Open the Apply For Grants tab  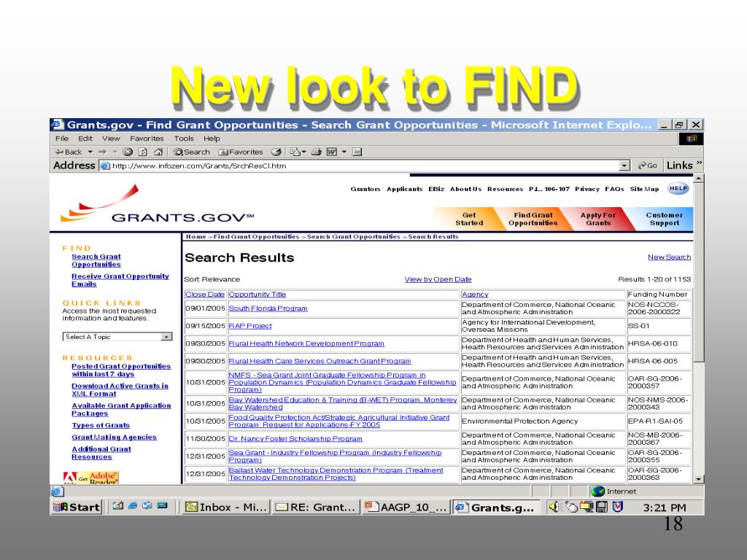(598, 219)
